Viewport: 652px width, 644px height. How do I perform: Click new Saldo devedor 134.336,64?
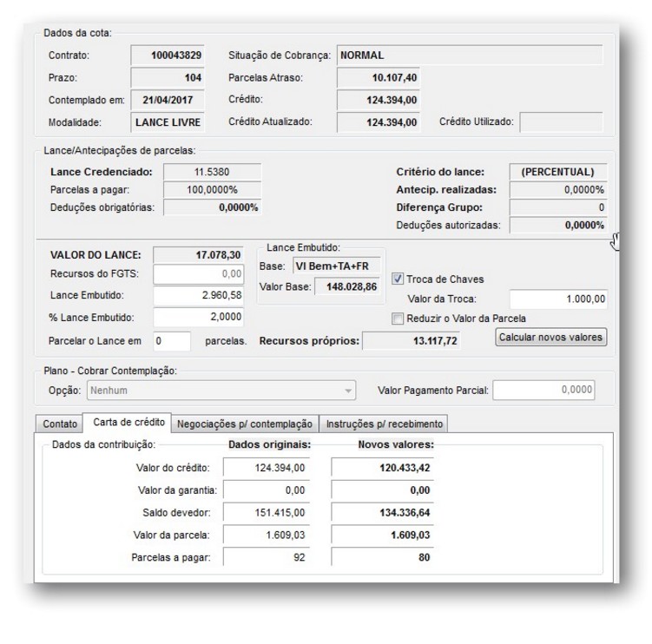(x=382, y=513)
